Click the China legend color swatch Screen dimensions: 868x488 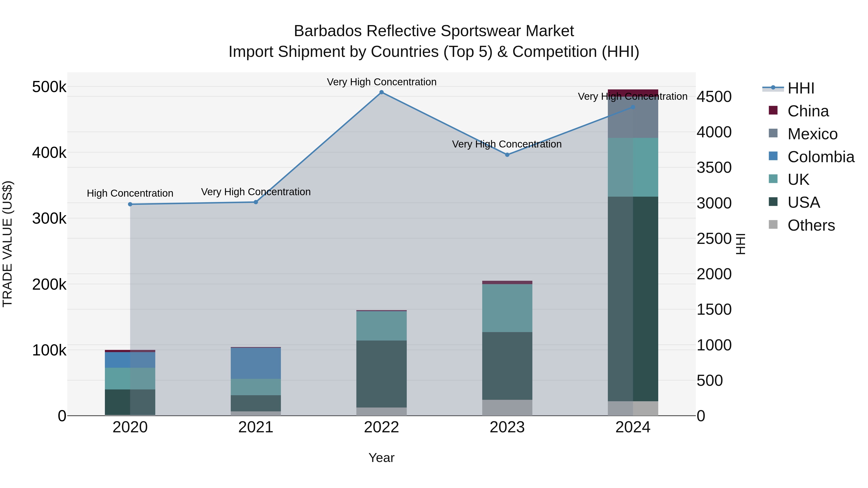(x=773, y=110)
